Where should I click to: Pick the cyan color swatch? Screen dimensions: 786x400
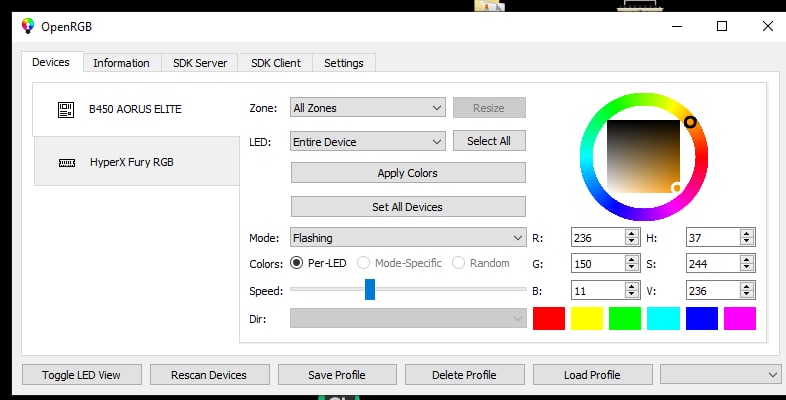point(663,319)
